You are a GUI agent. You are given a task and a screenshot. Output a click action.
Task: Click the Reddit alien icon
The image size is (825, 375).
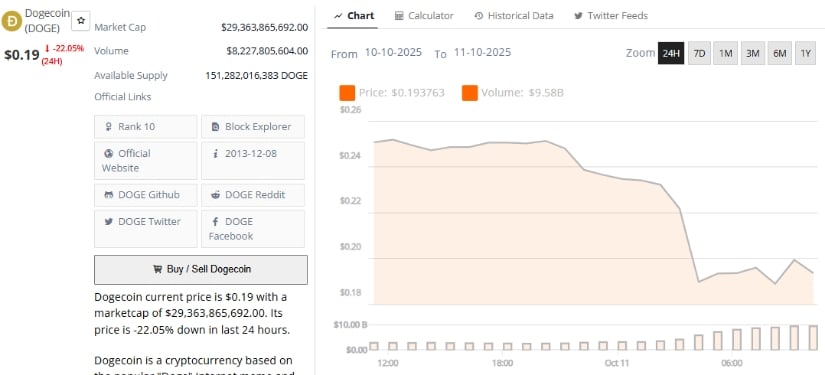coord(216,195)
